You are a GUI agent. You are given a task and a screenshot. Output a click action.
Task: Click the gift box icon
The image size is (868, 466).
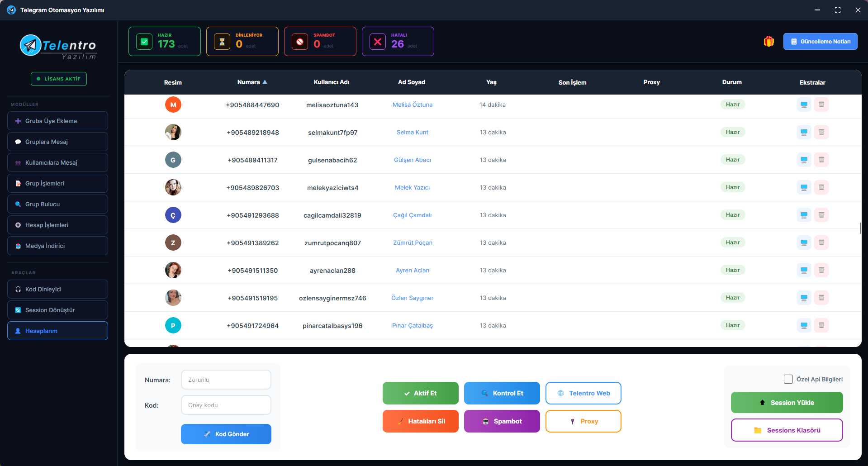[x=768, y=42]
